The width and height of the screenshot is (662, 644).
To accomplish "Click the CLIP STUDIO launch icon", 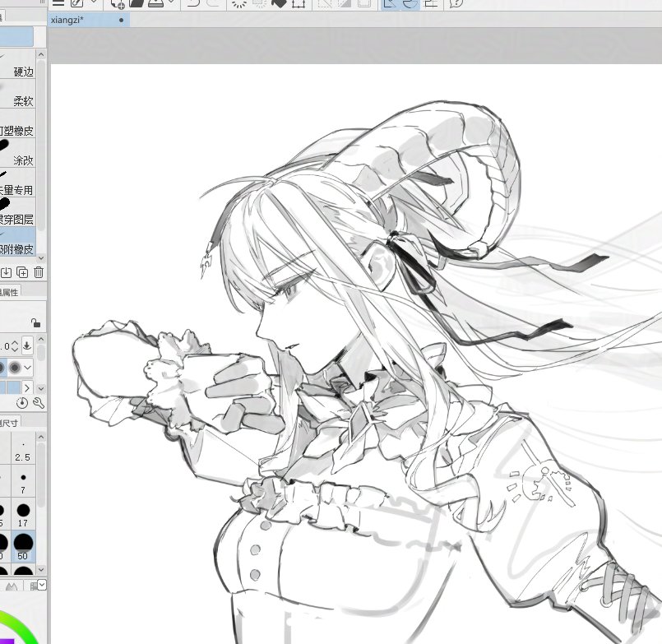I will pos(76,2).
